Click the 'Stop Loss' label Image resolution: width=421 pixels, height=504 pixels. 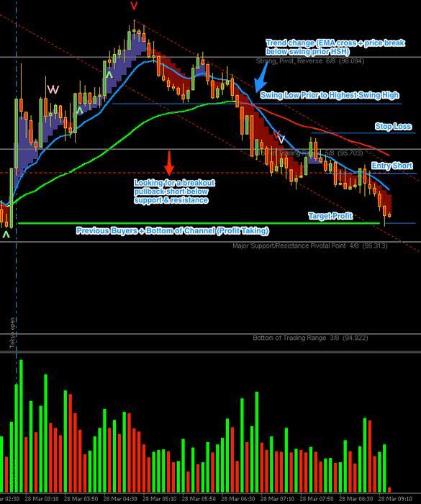tap(393, 126)
